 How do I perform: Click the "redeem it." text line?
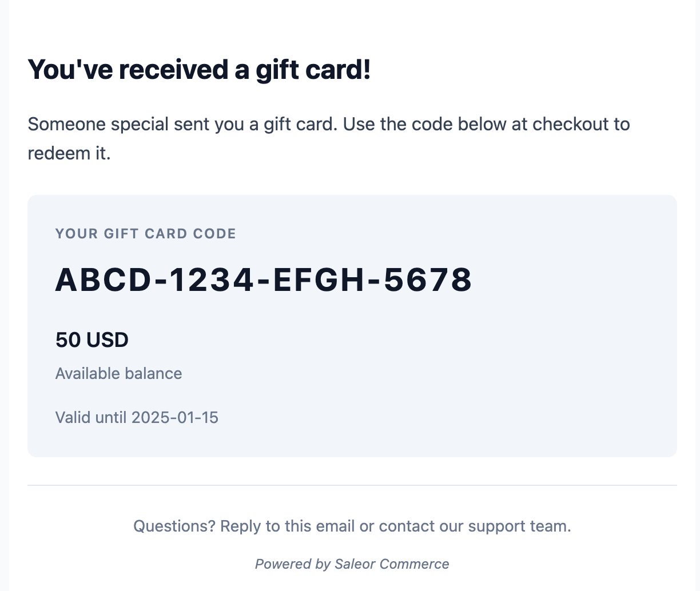pyautogui.click(x=69, y=153)
